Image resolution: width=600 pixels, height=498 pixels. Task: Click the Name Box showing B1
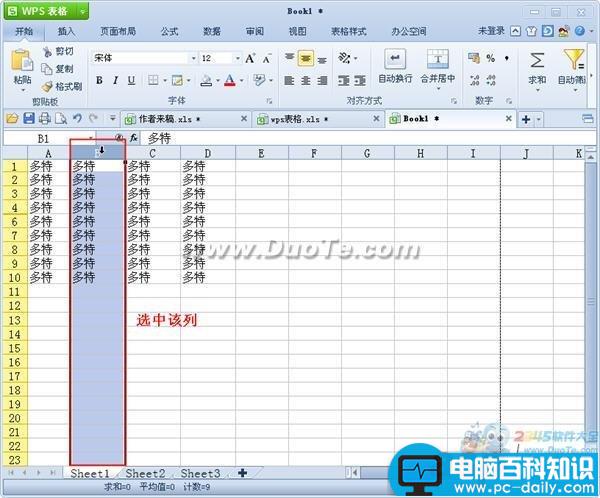(49, 138)
